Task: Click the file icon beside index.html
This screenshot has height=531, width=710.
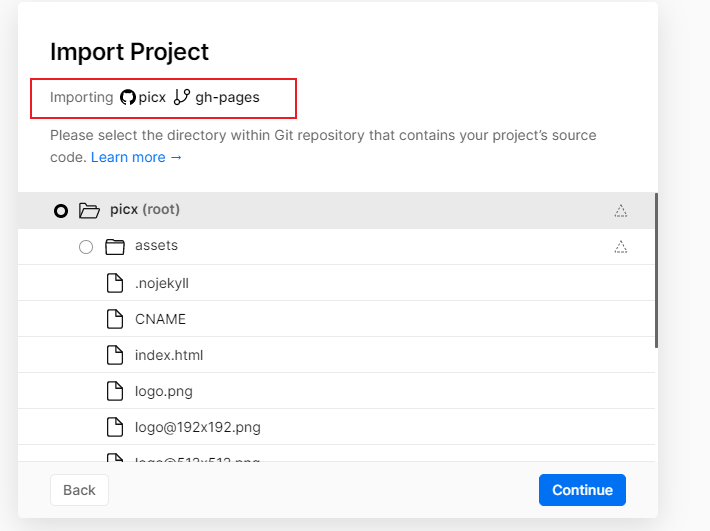Action: tap(115, 355)
